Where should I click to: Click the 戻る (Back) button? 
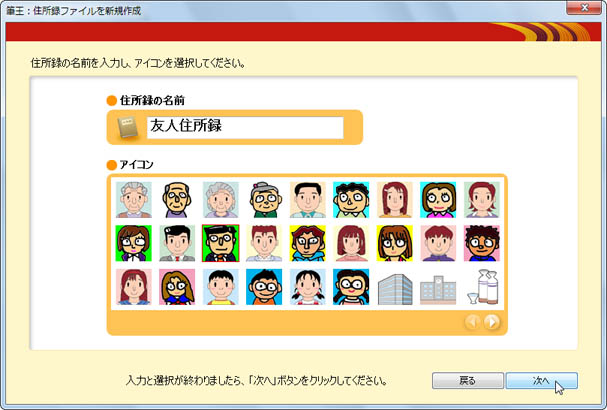[467, 381]
